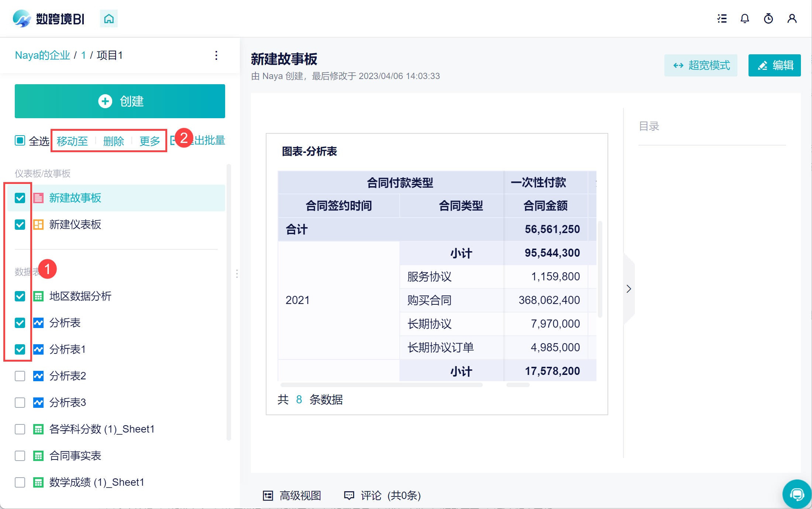Click the 编辑 button
This screenshot has width=812, height=509.
tap(774, 65)
